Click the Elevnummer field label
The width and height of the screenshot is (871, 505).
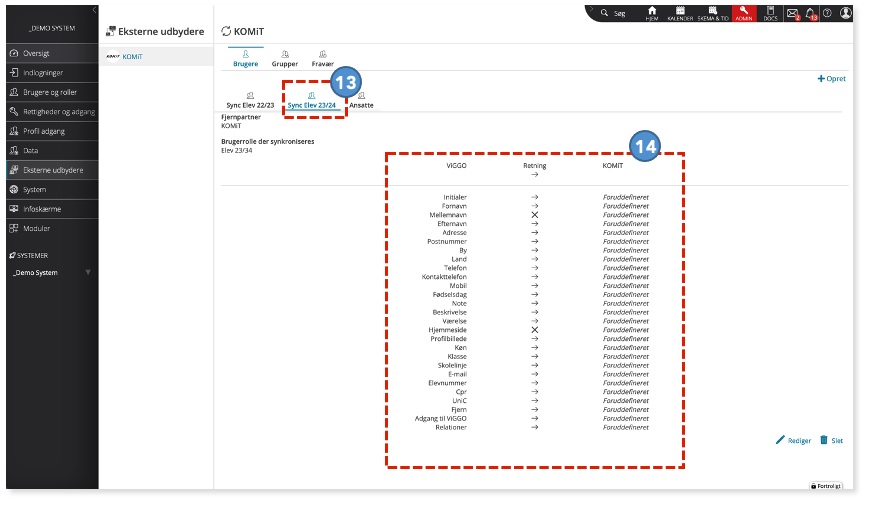tap(448, 383)
